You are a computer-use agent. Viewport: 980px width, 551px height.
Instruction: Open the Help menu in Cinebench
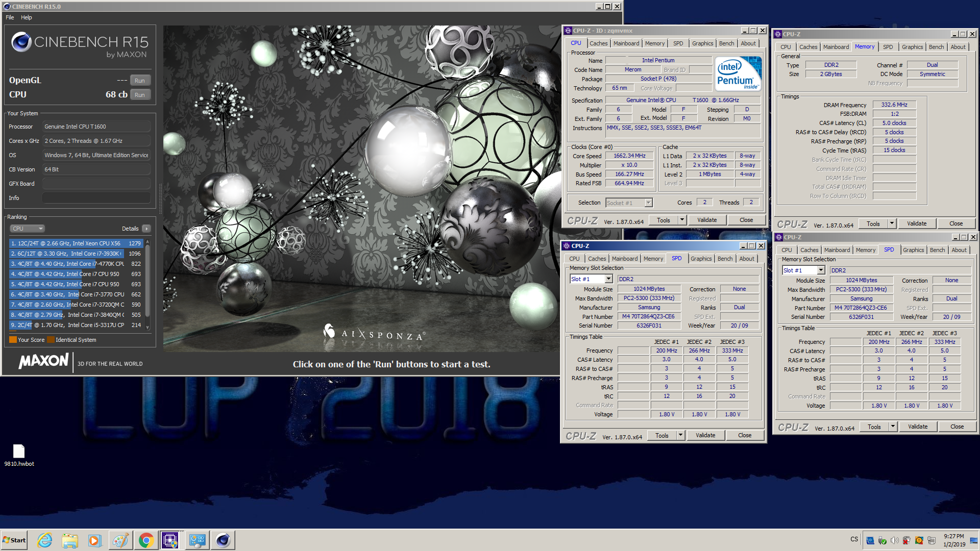click(x=27, y=17)
